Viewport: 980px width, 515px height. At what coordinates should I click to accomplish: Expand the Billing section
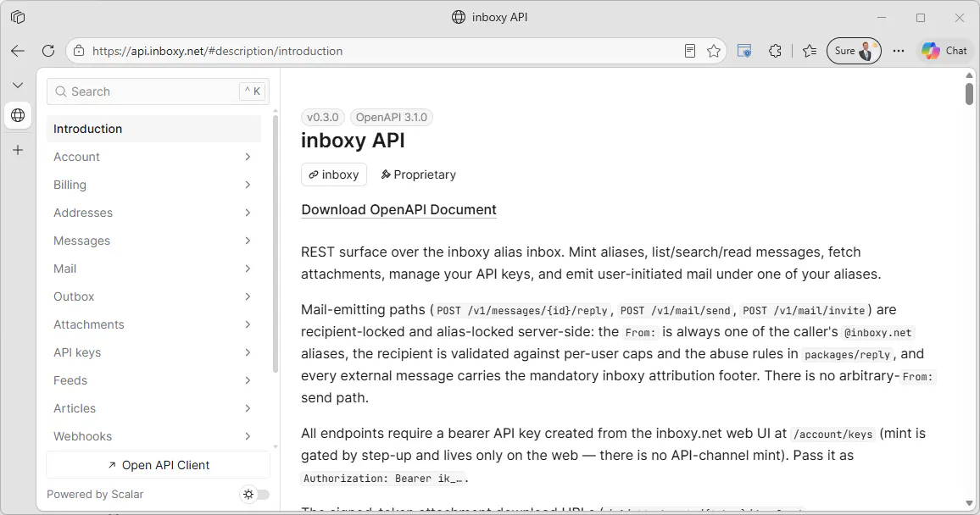pos(153,185)
